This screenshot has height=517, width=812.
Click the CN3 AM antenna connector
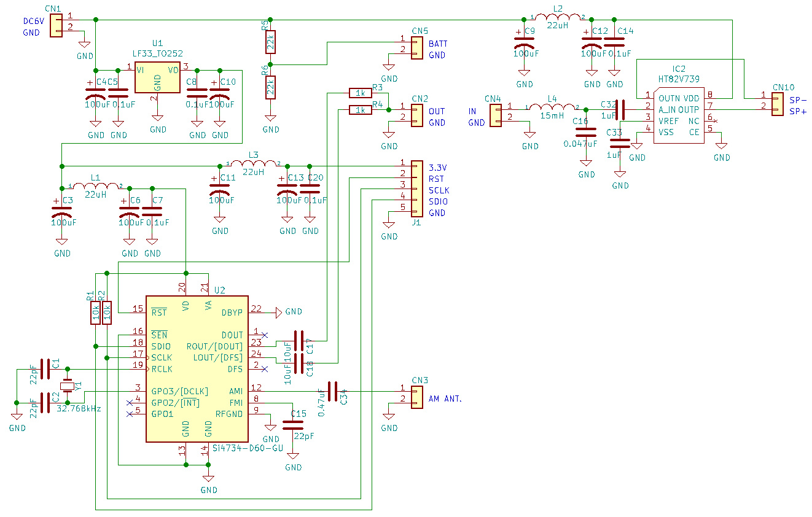[x=416, y=394]
